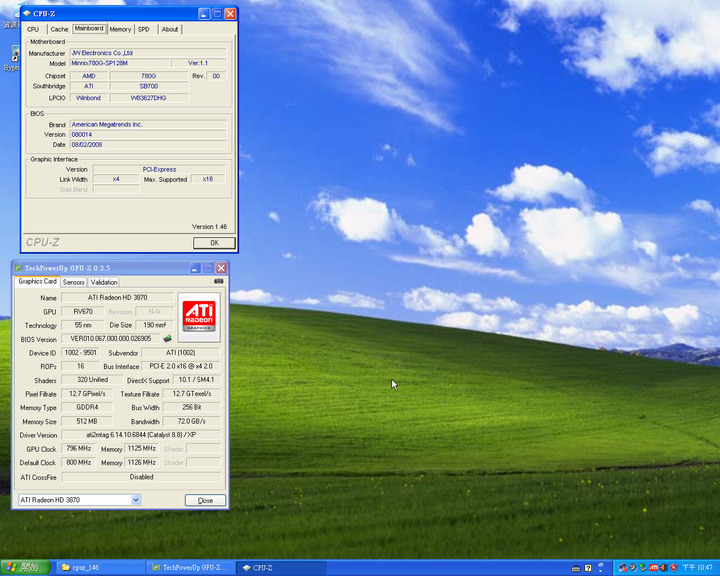The image size is (720, 576).
Task: Expand the ATI Radeon HD 3870 dropdown
Action: [136, 500]
